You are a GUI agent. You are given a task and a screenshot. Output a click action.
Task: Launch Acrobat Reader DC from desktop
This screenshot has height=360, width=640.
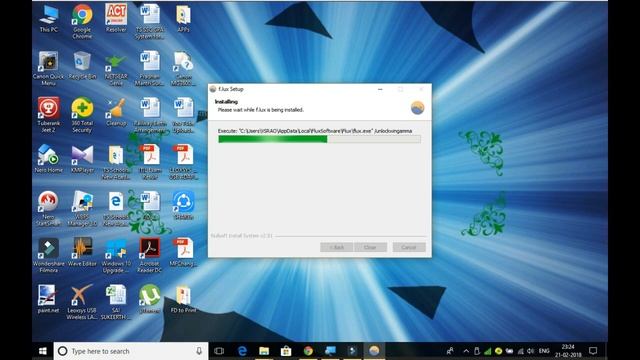[150, 256]
